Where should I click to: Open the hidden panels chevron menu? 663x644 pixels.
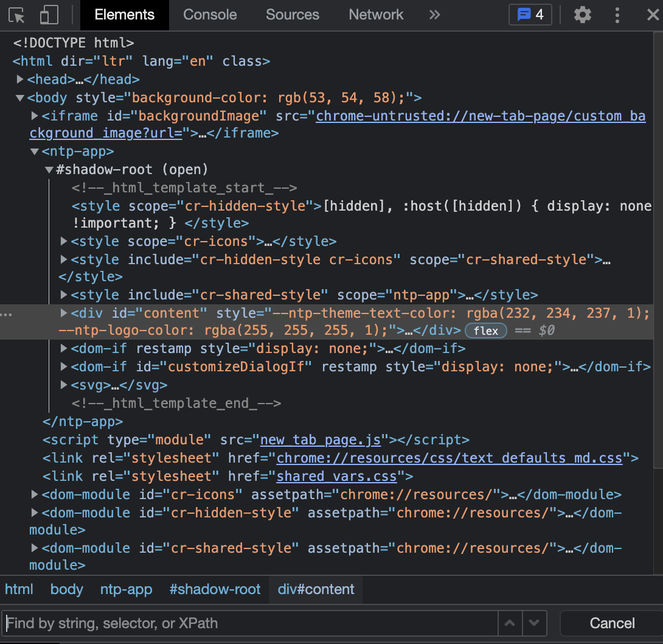coord(434,15)
